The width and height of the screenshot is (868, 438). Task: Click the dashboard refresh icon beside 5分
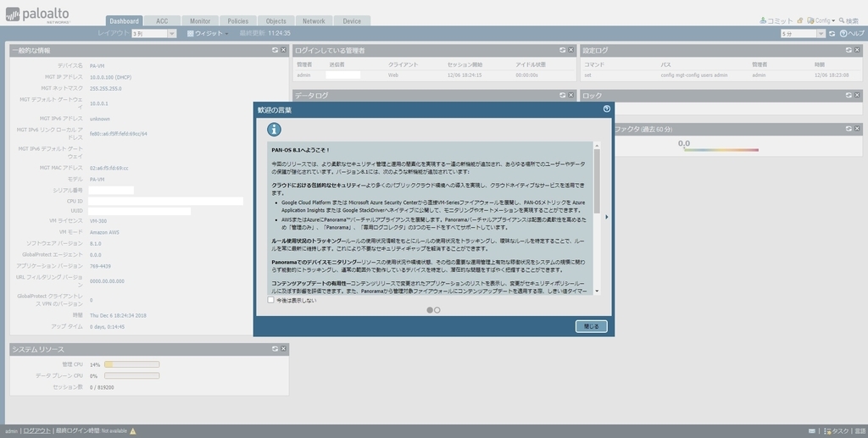click(x=832, y=34)
